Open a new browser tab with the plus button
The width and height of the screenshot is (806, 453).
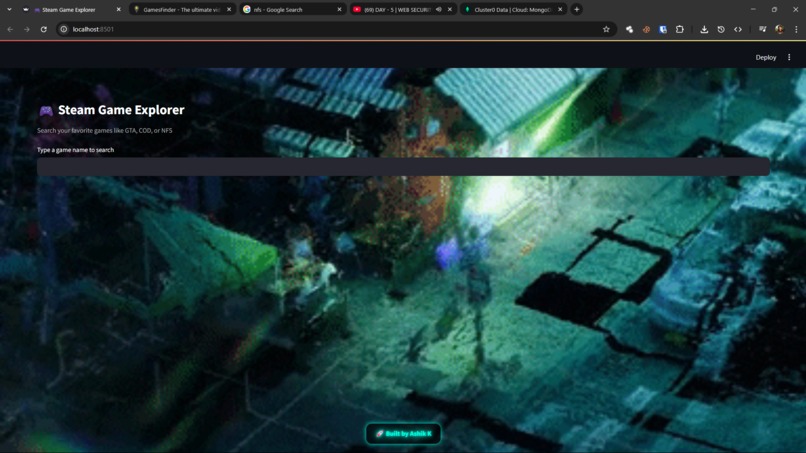(577, 9)
